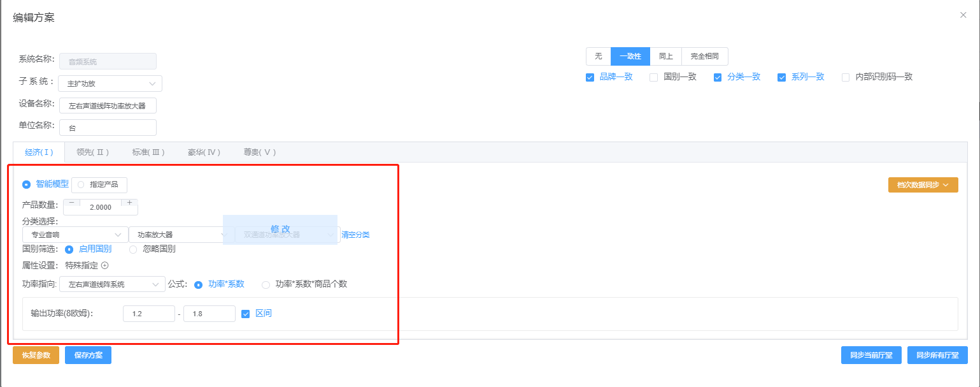Toggle the 品牌一致 checkbox
Viewport: 980px width, 387px height.
(590, 77)
